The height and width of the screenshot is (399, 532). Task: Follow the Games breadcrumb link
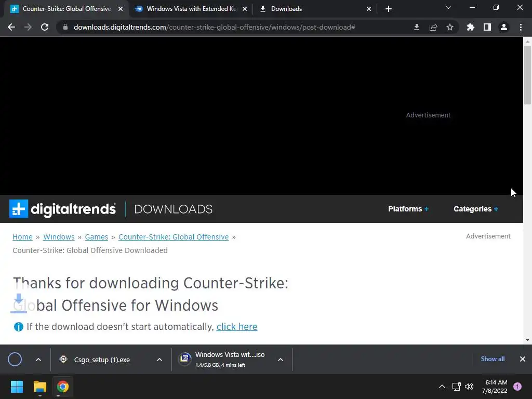[x=96, y=237]
